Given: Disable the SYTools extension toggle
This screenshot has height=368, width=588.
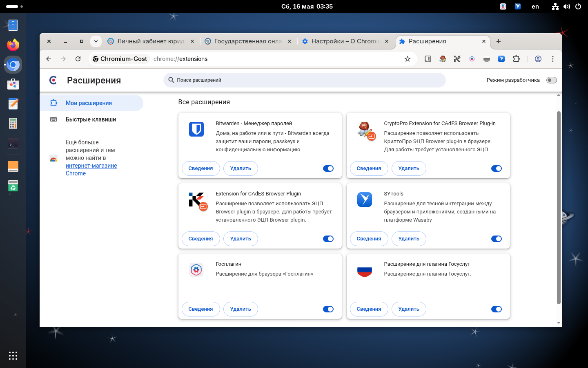Looking at the screenshot, I should (x=497, y=239).
